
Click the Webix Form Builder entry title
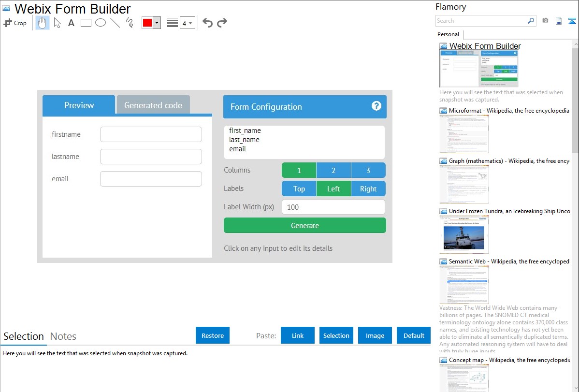click(485, 46)
